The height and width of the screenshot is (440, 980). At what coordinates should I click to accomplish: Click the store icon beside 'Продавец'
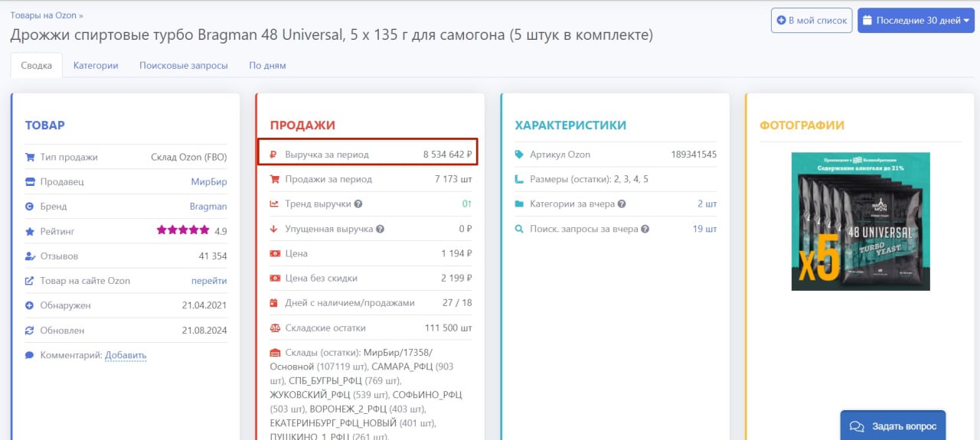coord(30,181)
